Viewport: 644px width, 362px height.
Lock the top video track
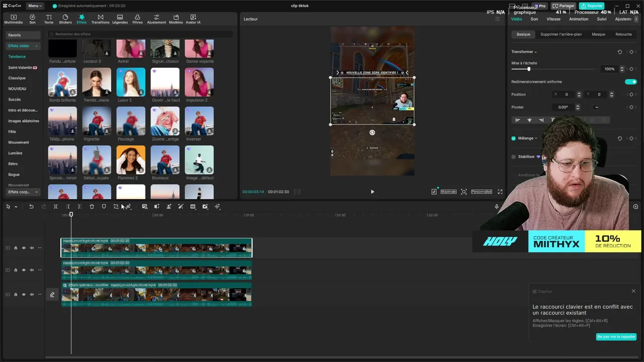click(x=16, y=248)
